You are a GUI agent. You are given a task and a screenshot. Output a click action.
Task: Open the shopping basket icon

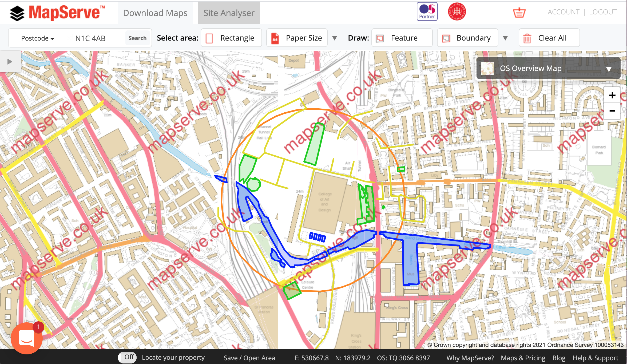(519, 12)
